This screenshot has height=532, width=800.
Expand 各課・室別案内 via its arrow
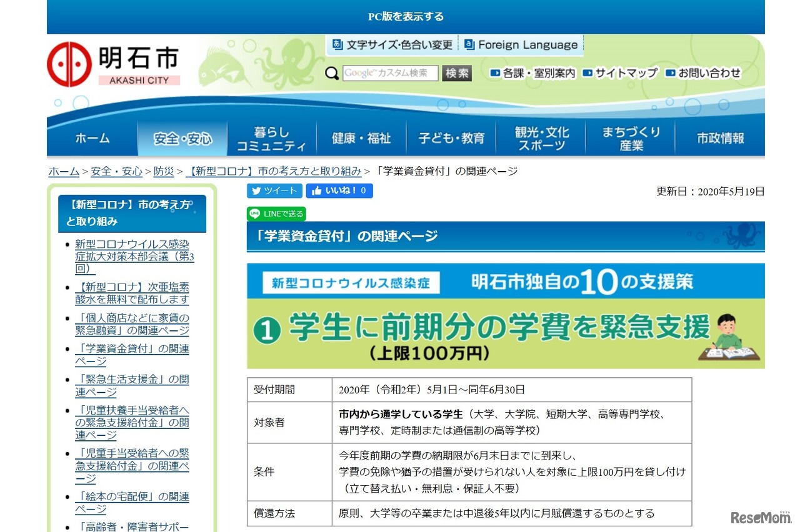(x=494, y=73)
